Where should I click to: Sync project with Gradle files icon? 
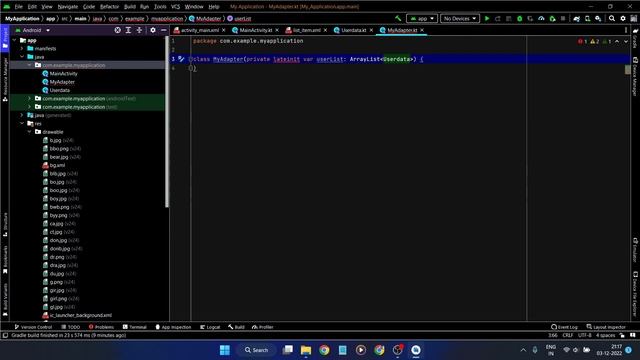(x=576, y=18)
